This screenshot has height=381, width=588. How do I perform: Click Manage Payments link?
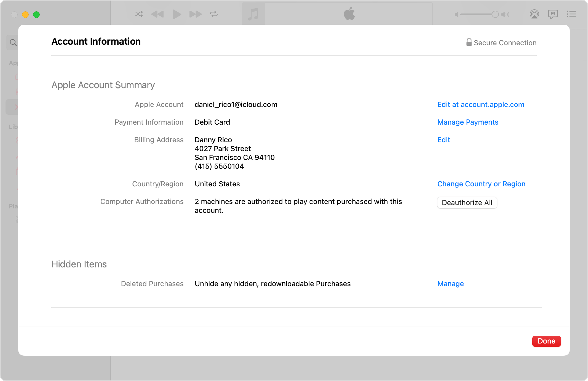click(468, 122)
